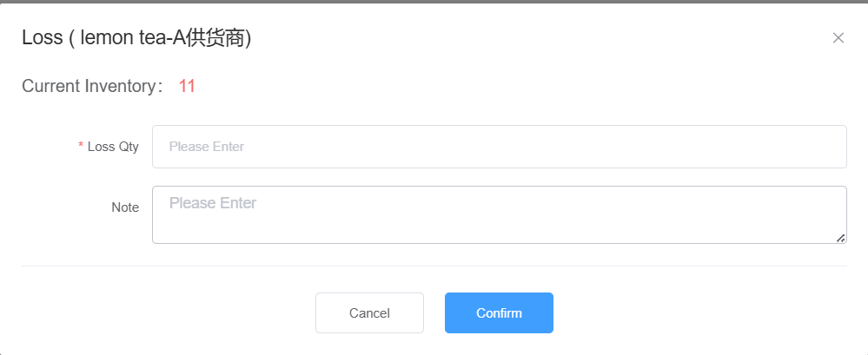Click the divider line above the buttons
Screen dimensions: 868x355
[434, 266]
